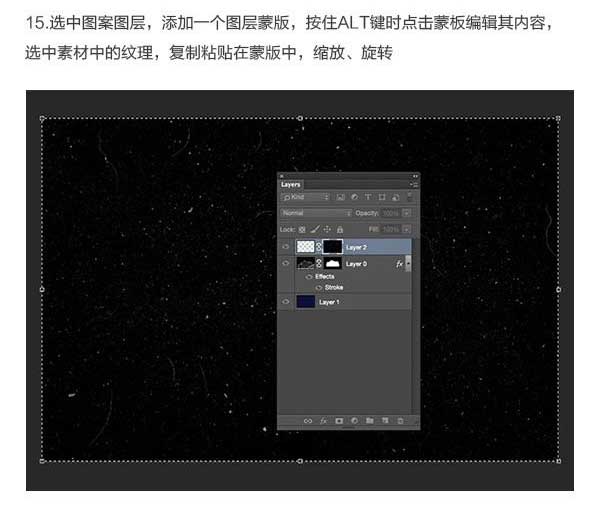This screenshot has height=510, width=600.
Task: Click the type layer filter icon
Action: coord(368,197)
